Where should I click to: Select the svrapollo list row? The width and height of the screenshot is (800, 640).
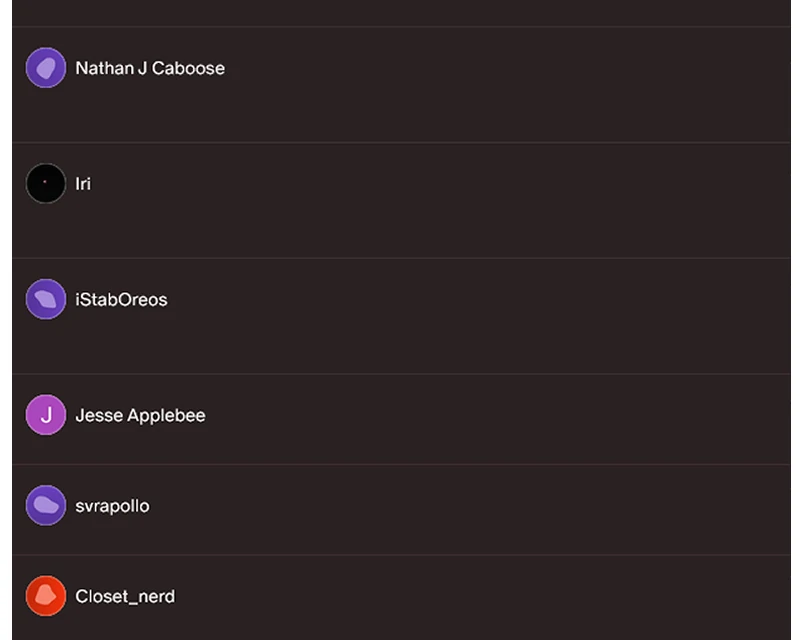[402, 510]
